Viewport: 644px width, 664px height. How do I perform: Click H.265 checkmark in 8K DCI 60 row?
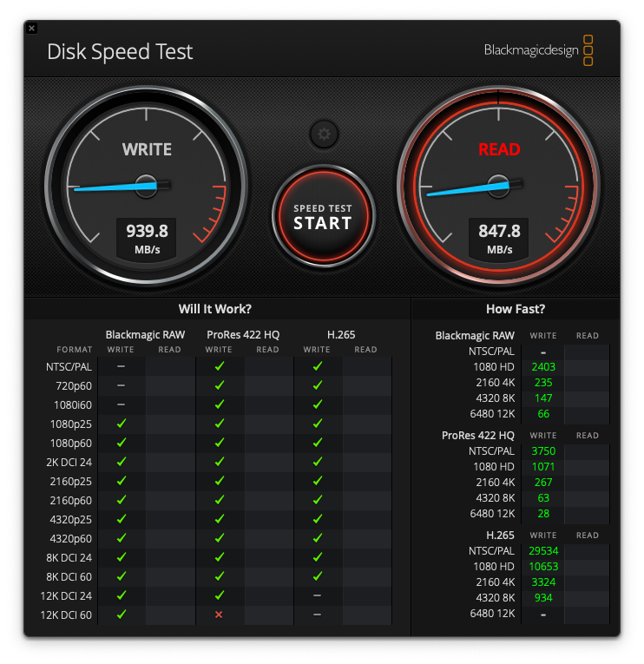coord(318,576)
